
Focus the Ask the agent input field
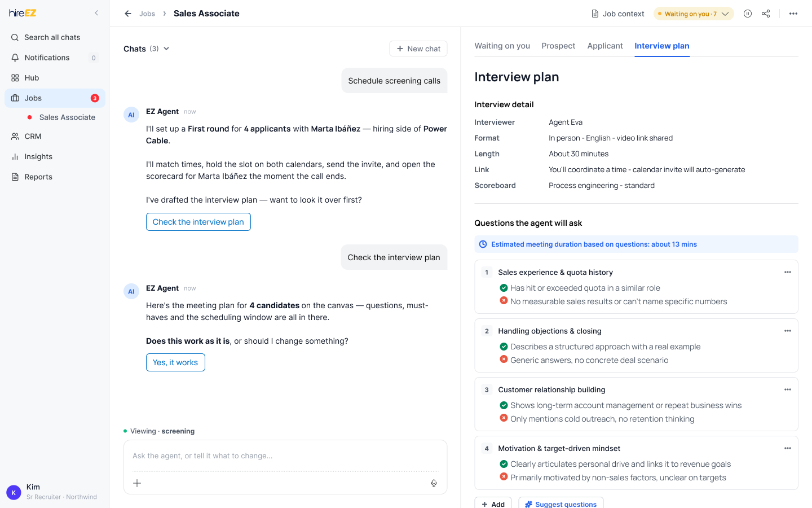(x=285, y=456)
